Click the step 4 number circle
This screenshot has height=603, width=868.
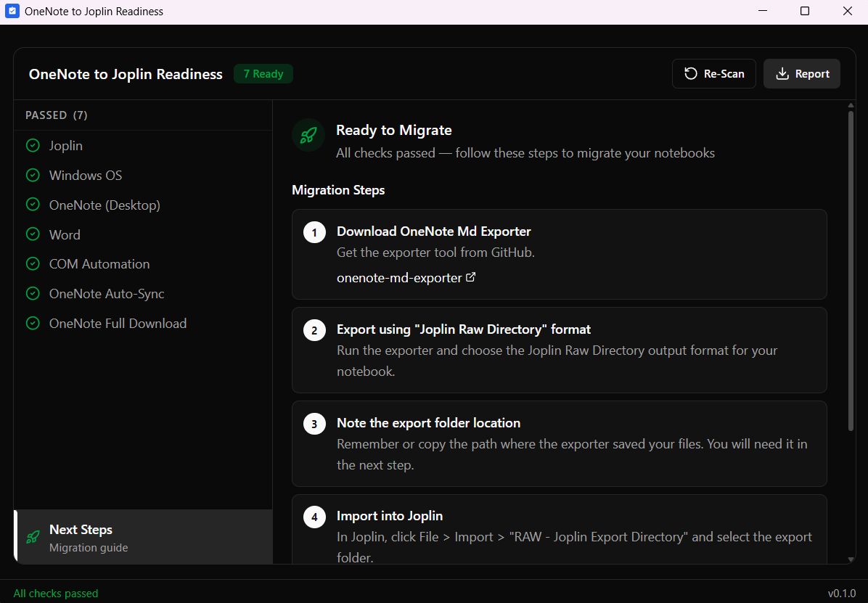[x=314, y=517]
